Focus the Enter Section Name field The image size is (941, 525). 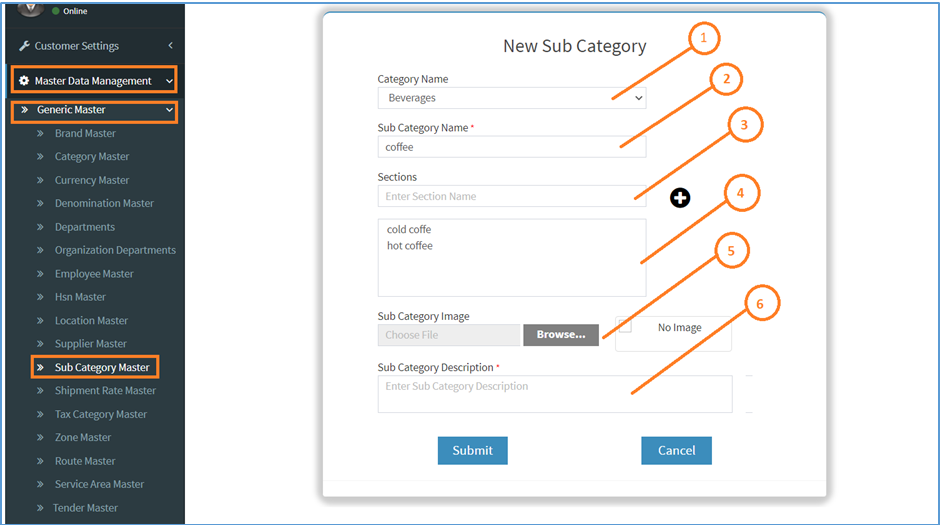pos(512,196)
